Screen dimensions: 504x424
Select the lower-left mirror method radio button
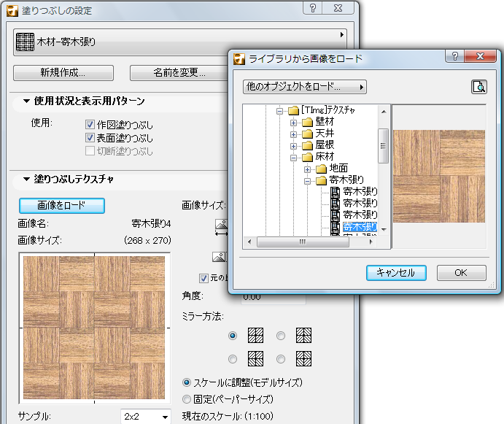click(x=233, y=359)
